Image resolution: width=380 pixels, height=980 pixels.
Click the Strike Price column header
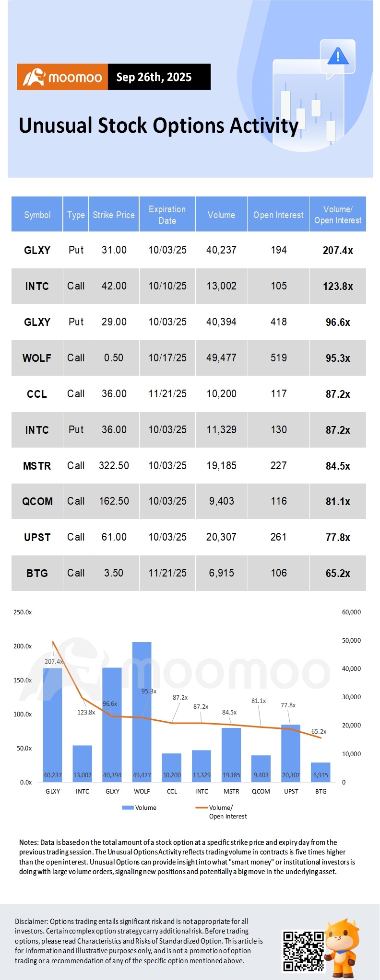tap(114, 215)
